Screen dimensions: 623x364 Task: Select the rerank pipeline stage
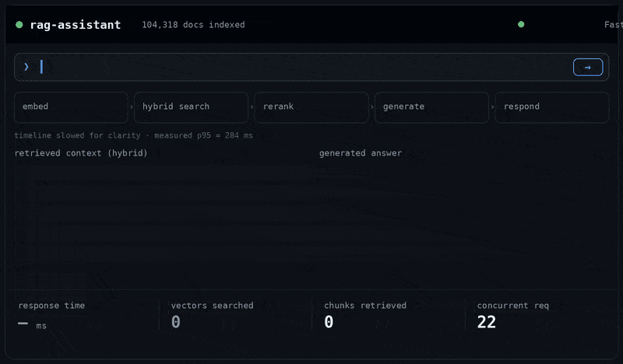[x=311, y=107]
